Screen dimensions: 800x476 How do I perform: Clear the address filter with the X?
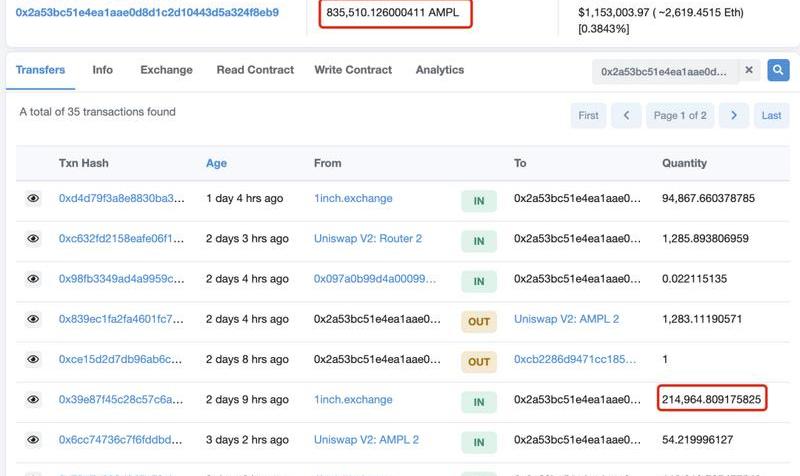749,71
